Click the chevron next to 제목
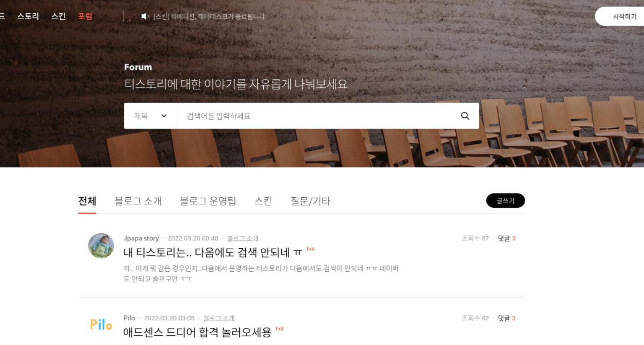Viewport: 644px width, 345px height. 164,116
